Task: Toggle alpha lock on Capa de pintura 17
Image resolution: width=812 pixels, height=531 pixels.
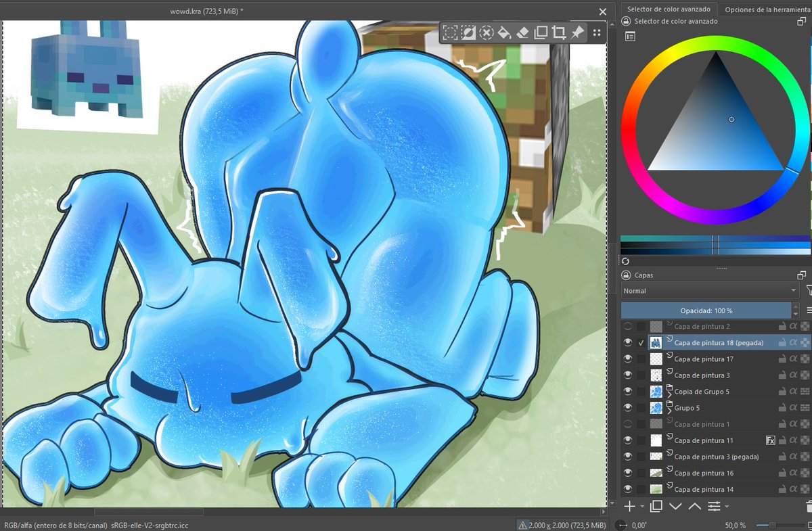Action: click(x=793, y=359)
